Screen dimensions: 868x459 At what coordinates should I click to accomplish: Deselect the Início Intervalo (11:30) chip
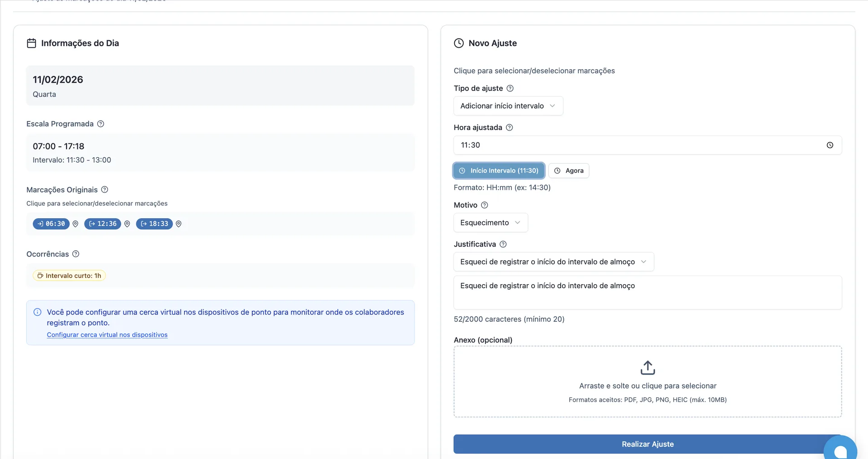(498, 170)
